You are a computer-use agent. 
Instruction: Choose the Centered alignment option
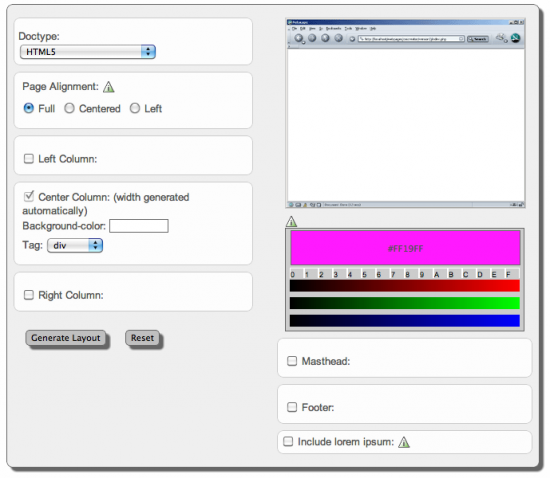pyautogui.click(x=69, y=108)
